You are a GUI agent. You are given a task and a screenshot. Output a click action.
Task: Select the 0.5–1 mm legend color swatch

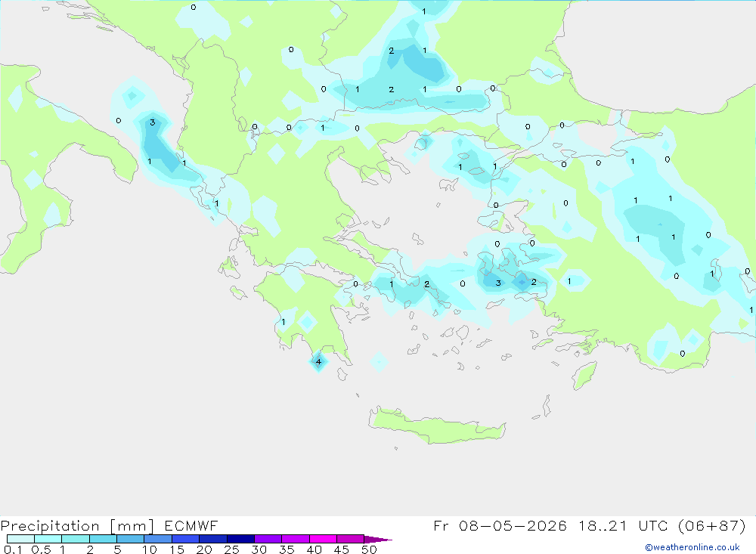[48, 539]
